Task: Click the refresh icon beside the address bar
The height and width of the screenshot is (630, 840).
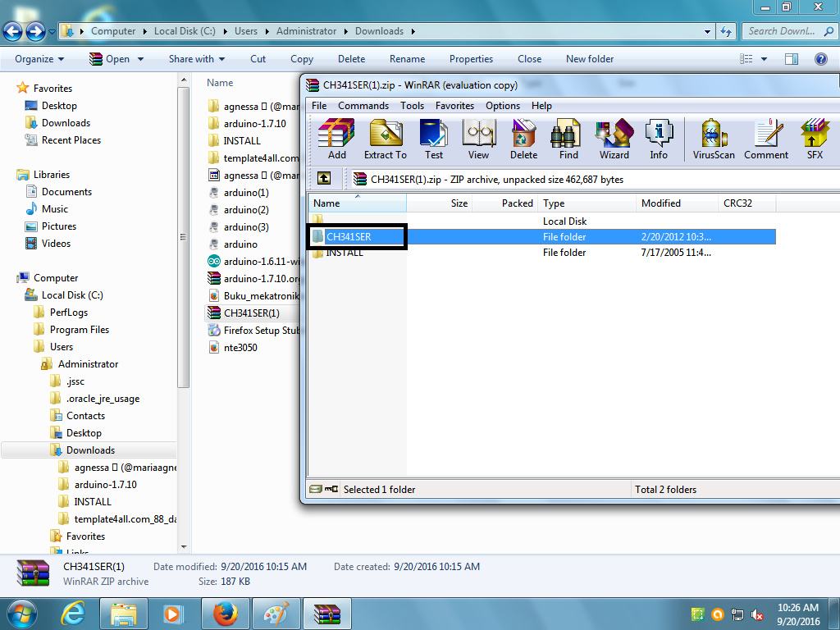Action: [726, 32]
